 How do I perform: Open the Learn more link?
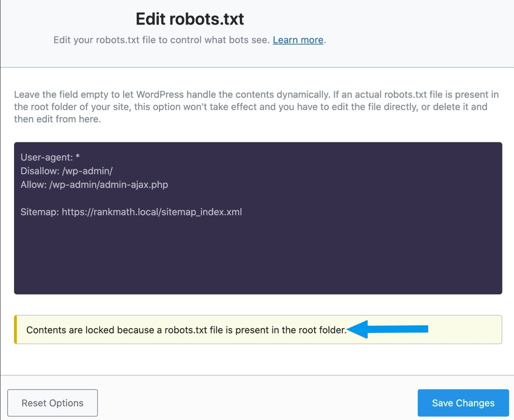coord(297,40)
